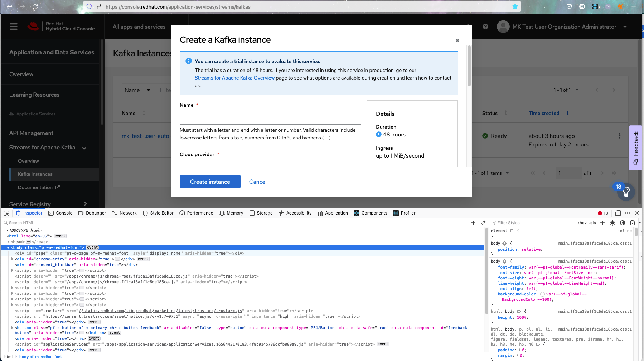Follow the Streams for Apache Kafka Overview link
The image size is (644, 361).
(234, 78)
